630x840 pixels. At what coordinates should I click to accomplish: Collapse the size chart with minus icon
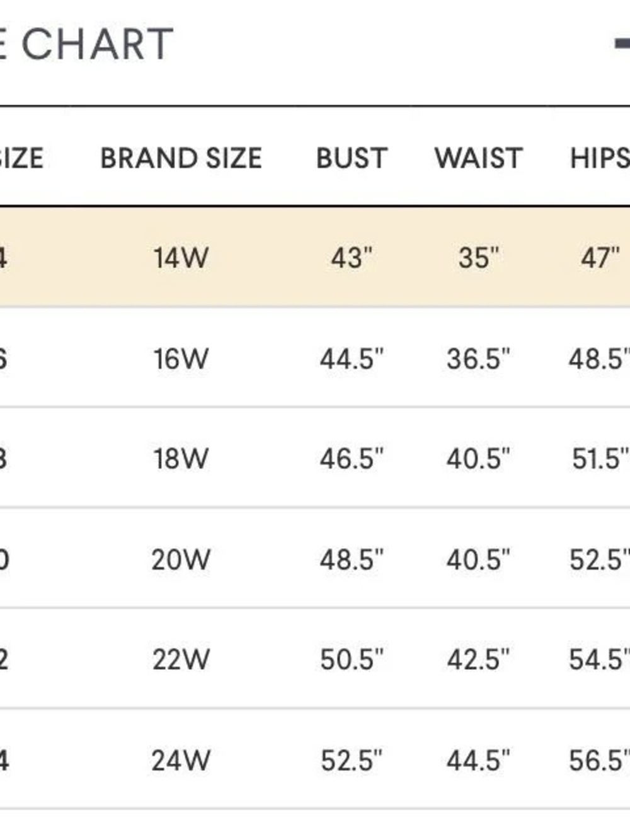pyautogui.click(x=622, y=43)
